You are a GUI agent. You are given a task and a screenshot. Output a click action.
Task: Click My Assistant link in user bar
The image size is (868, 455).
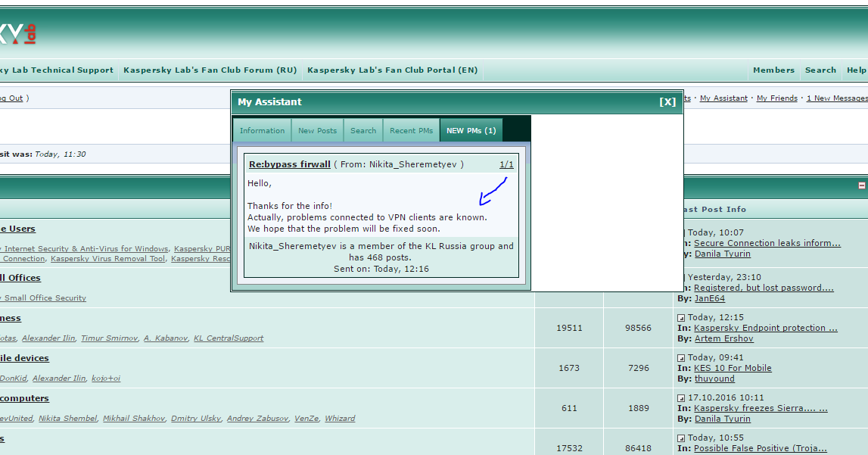pos(723,98)
